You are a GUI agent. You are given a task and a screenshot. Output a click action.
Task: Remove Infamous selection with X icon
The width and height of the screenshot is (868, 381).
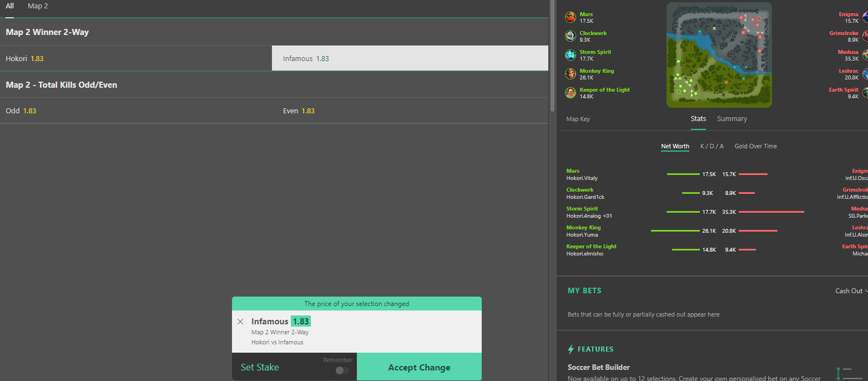240,322
